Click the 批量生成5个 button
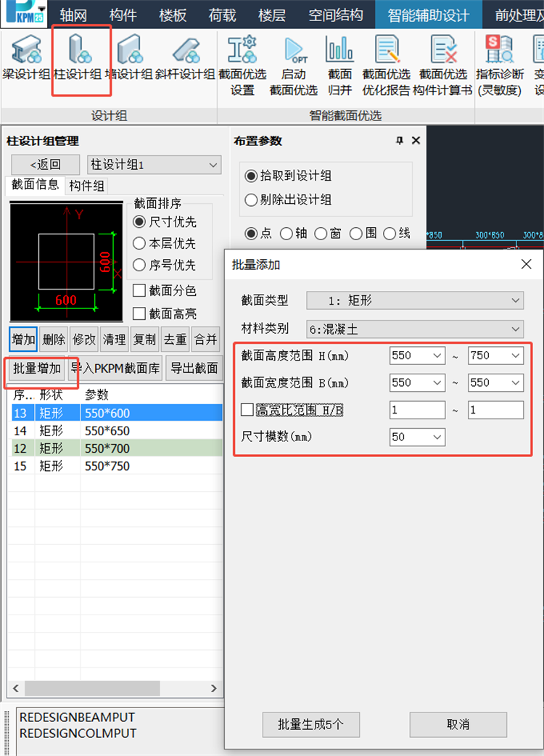544x756 pixels. click(x=311, y=724)
